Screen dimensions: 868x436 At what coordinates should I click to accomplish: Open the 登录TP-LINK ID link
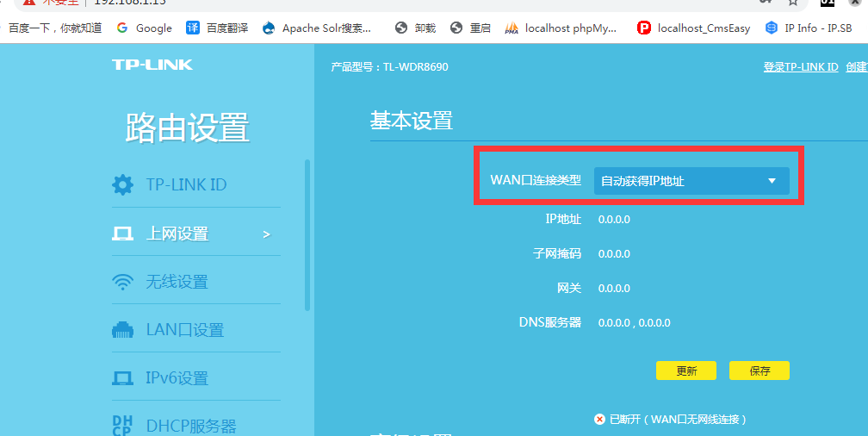pos(801,67)
